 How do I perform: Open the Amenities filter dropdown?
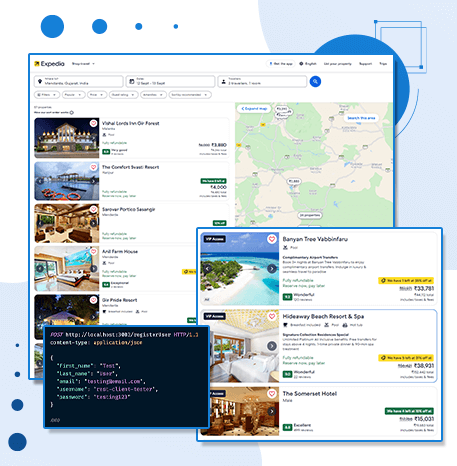click(153, 95)
